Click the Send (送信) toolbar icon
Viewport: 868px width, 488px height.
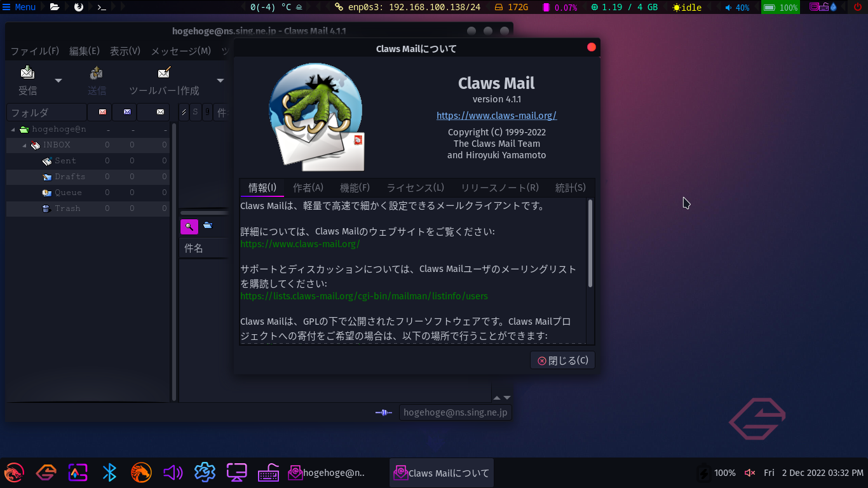97,72
